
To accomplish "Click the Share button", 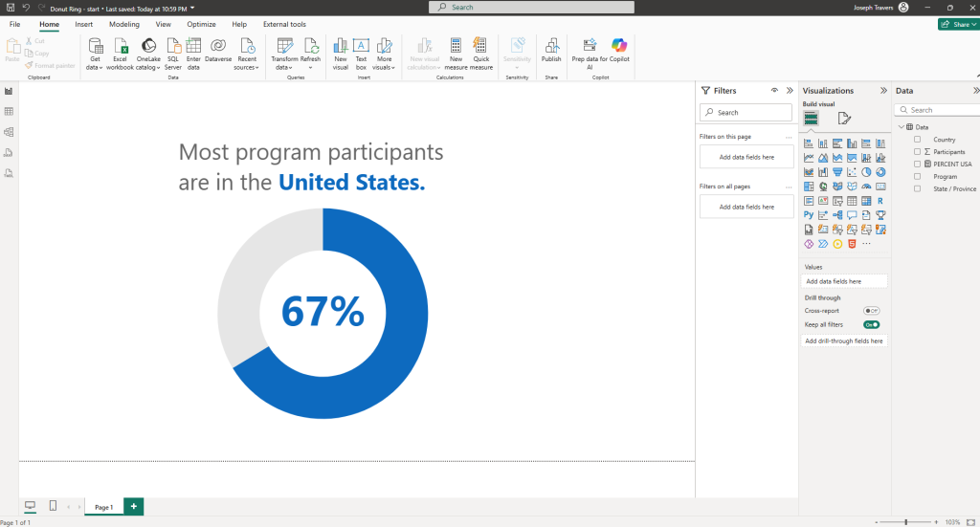I will pos(957,24).
